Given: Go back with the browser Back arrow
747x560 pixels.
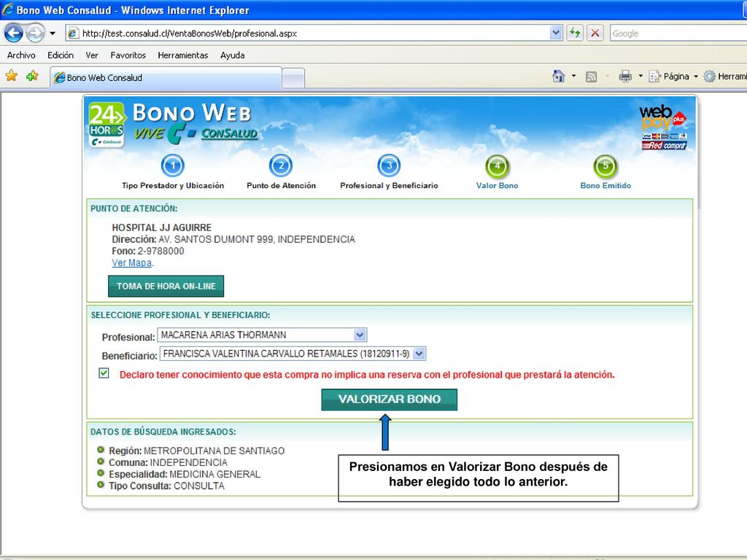Looking at the screenshot, I should click(x=13, y=34).
